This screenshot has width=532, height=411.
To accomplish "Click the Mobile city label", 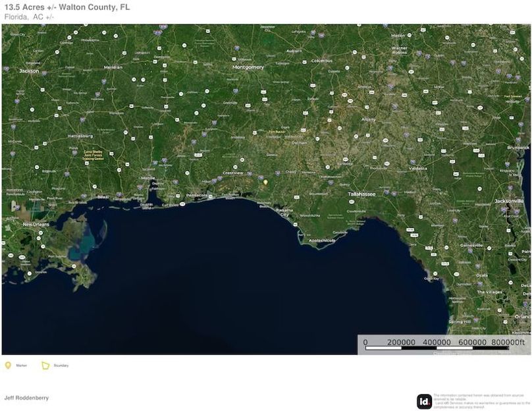I will pyautogui.click(x=147, y=178).
